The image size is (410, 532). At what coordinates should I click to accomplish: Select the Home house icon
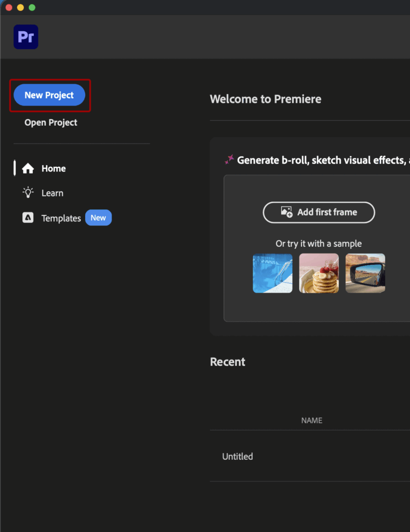click(x=28, y=168)
